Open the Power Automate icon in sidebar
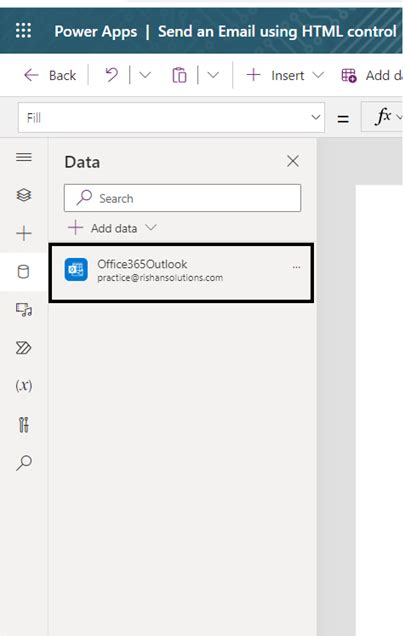Screen dimensions: 405x636 pos(23,348)
